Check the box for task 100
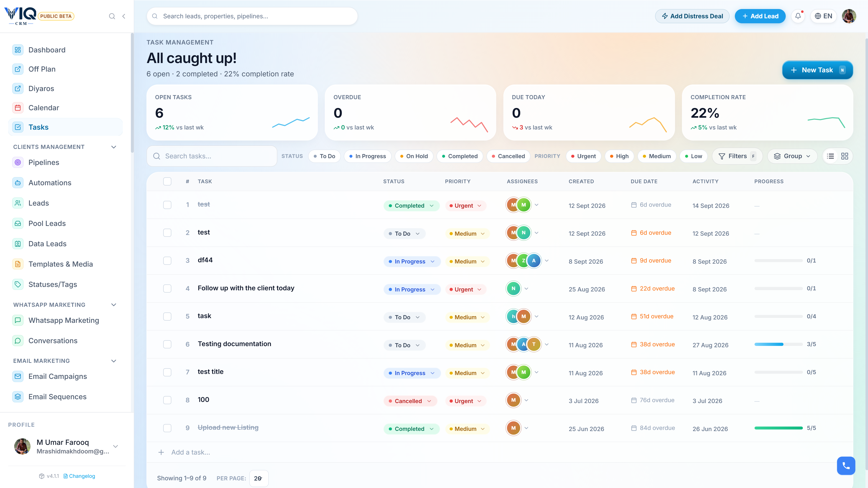The image size is (868, 488). coord(167,400)
